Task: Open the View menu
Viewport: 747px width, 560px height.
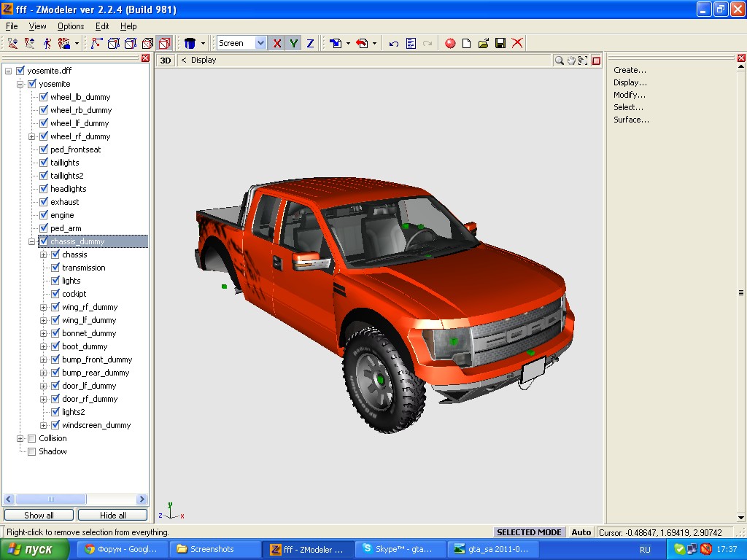Action: (37, 26)
